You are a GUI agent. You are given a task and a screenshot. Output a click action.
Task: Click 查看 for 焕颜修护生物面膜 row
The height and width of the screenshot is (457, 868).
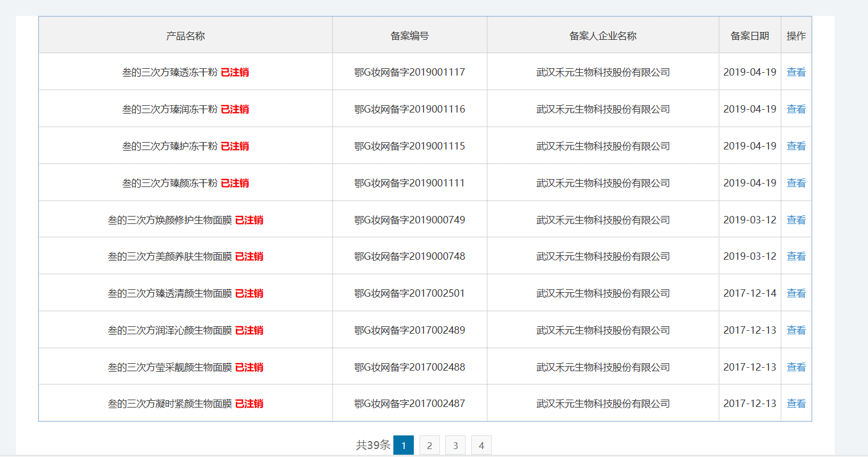[x=796, y=220]
